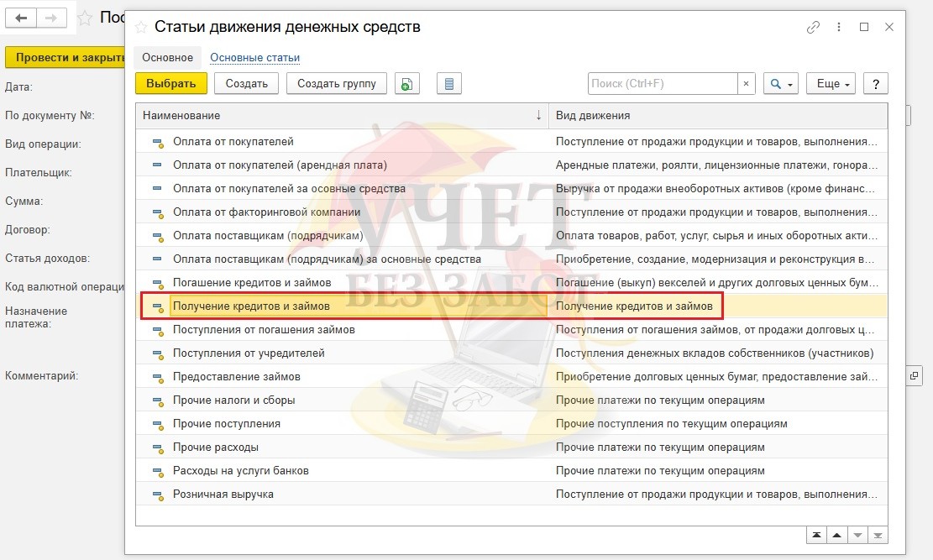This screenshot has height=560, width=933.
Task: Click the Выбрать button
Action: click(x=170, y=83)
